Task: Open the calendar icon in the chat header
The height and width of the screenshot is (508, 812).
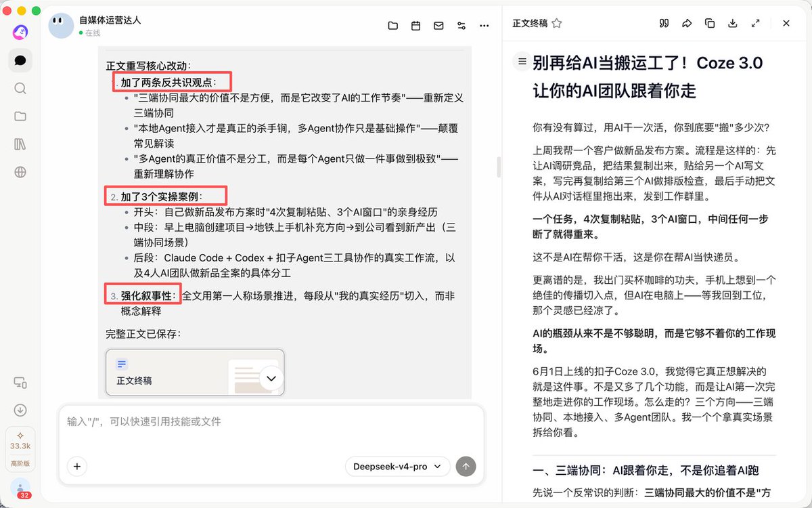Action: [x=416, y=26]
